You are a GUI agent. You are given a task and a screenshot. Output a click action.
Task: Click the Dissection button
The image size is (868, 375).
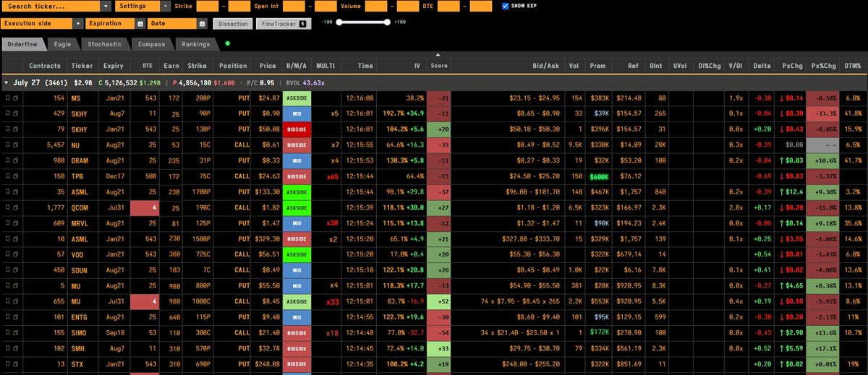click(233, 24)
